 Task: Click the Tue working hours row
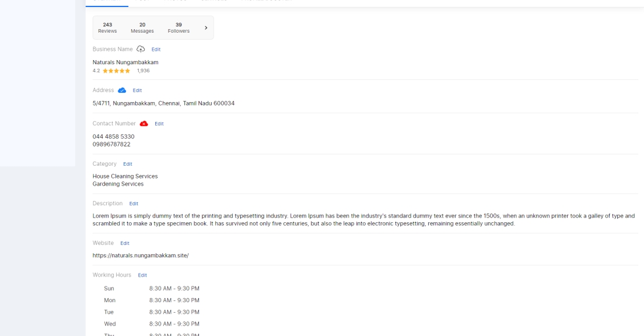[152, 312]
